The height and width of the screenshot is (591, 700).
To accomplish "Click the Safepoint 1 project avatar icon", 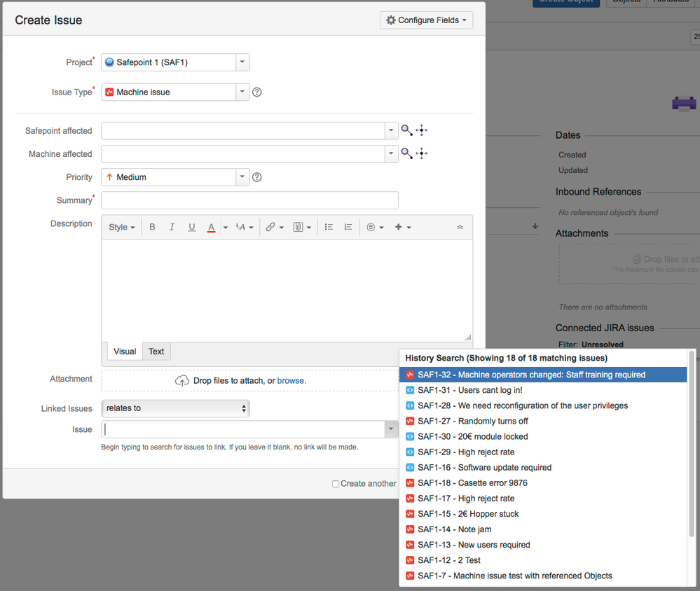I will pyautogui.click(x=109, y=62).
